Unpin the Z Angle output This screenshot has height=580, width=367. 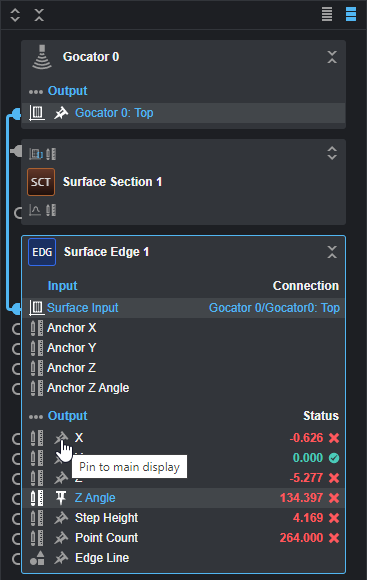click(x=61, y=498)
